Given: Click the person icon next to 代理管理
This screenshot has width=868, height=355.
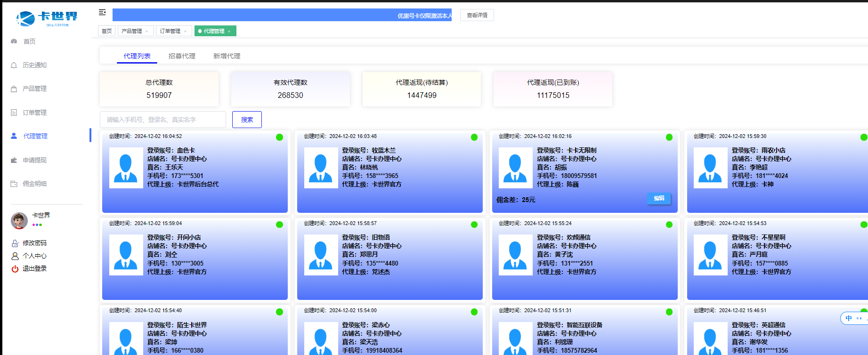Looking at the screenshot, I should pos(14,136).
